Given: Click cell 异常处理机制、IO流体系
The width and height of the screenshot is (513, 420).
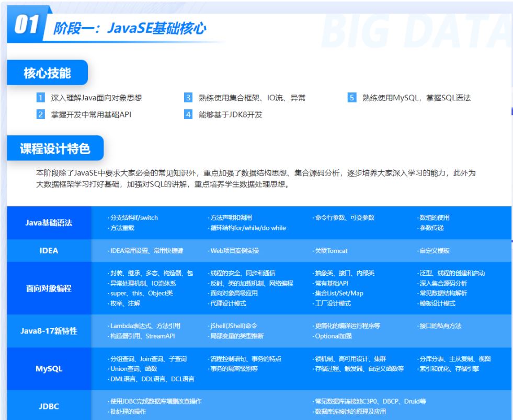Looking at the screenshot, I should pyautogui.click(x=142, y=283).
